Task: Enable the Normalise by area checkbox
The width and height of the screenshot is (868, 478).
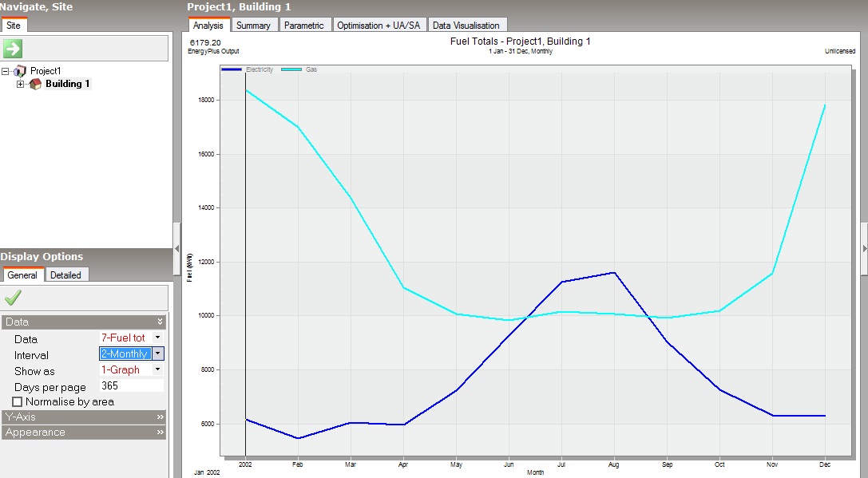Action: point(17,401)
